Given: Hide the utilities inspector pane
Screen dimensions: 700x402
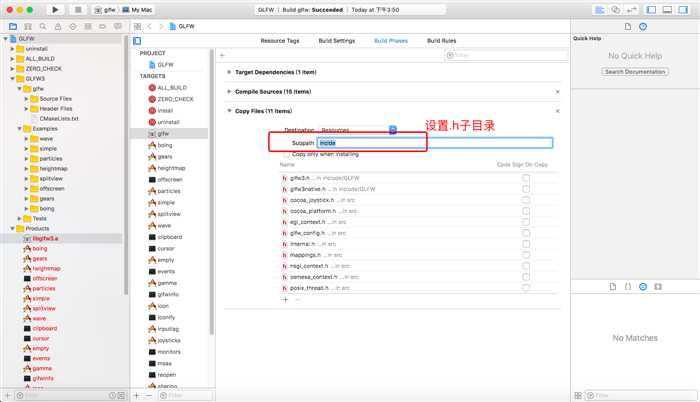Looking at the screenshot, I should pyautogui.click(x=683, y=9).
